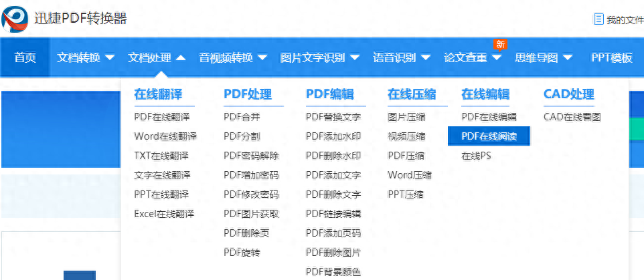Collapse the 文档处理 menu arrow
The width and height of the screenshot is (644, 280).
tap(181, 57)
